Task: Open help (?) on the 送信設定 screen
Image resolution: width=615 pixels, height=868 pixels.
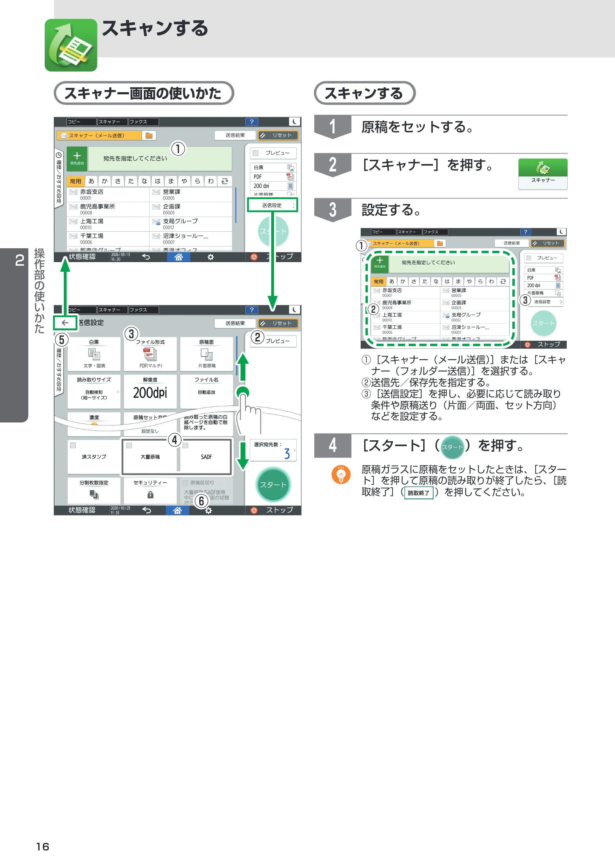Action: point(252,310)
